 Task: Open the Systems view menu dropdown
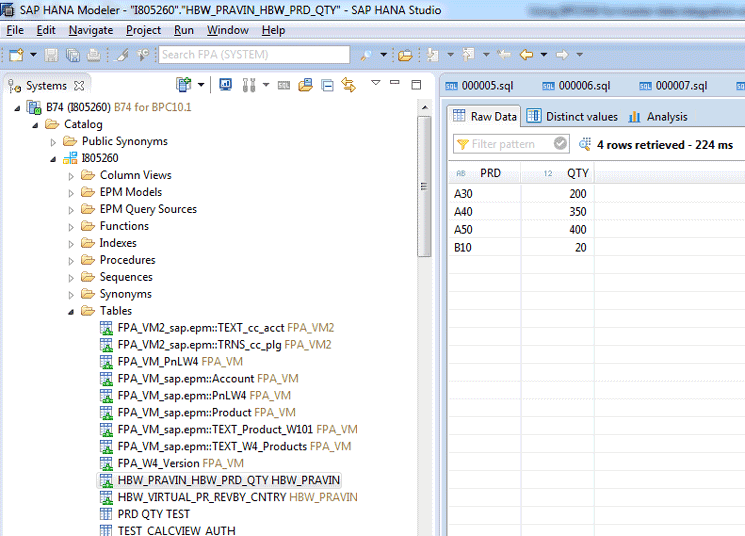click(375, 84)
